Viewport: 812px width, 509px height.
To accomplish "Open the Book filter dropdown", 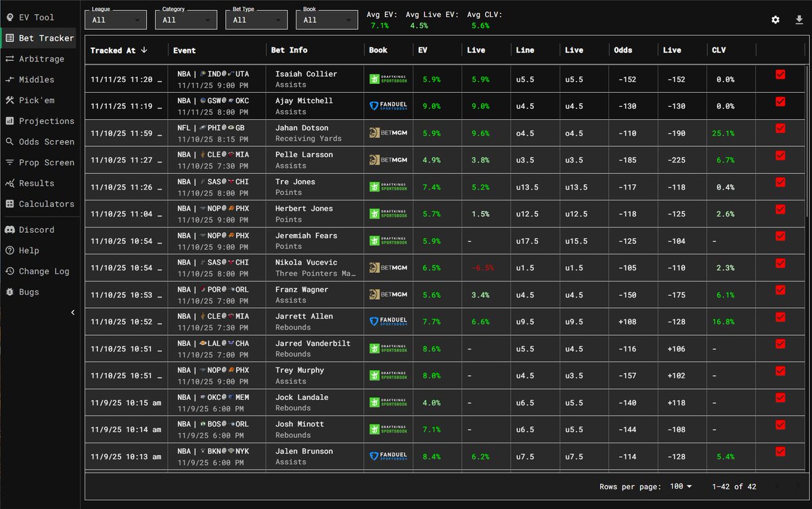I will (326, 20).
